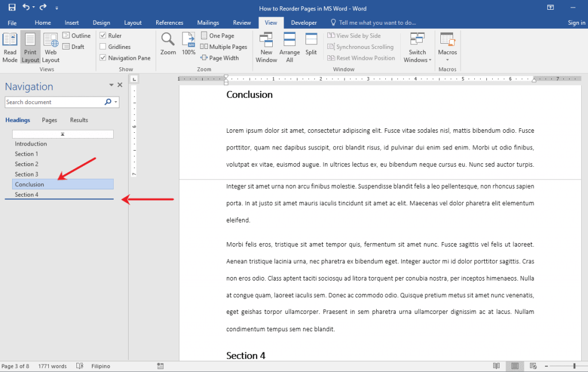Viewport: 588px width, 372px height.
Task: Redo the last action
Action: coord(43,7)
